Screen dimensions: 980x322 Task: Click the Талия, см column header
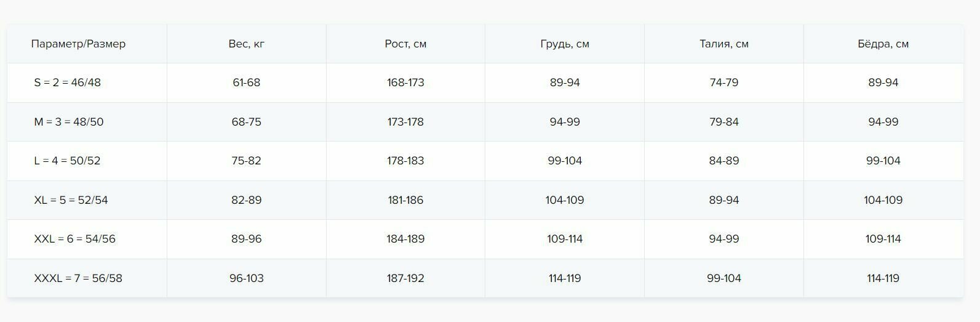[x=724, y=44]
